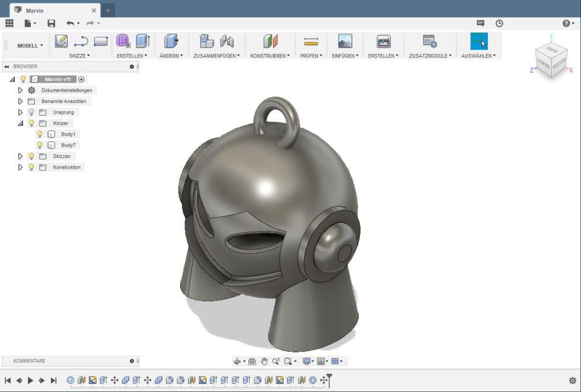Select the Measure ruler tool
Image resolution: width=581 pixels, height=392 pixels.
[311, 41]
